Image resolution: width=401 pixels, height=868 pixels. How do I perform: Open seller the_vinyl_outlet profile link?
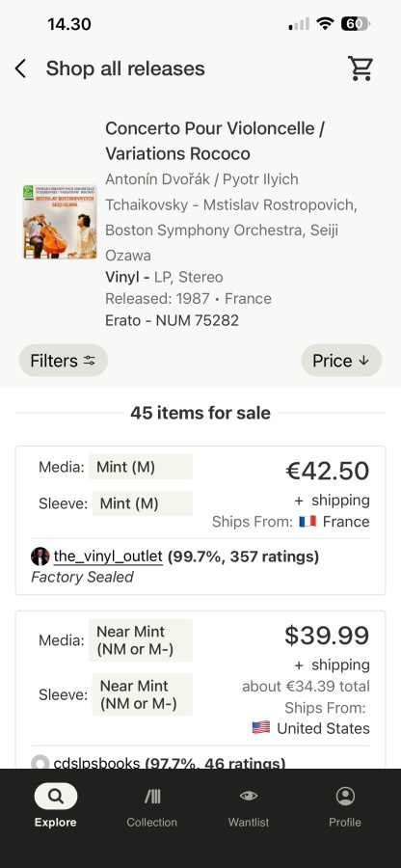[x=108, y=556]
